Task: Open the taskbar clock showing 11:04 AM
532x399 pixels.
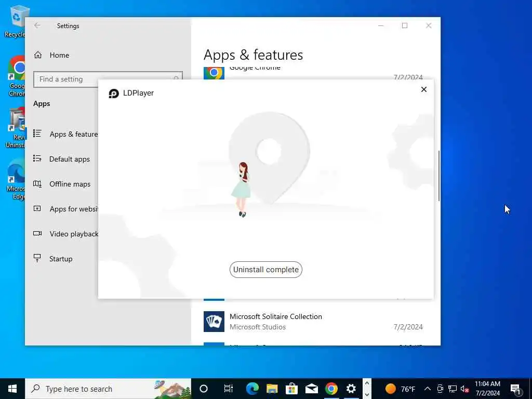Action: (x=487, y=389)
